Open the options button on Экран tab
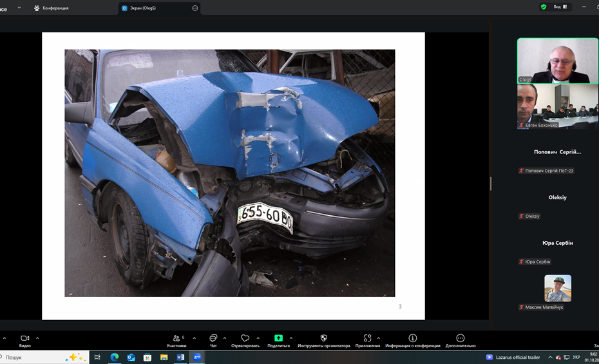 (195, 8)
